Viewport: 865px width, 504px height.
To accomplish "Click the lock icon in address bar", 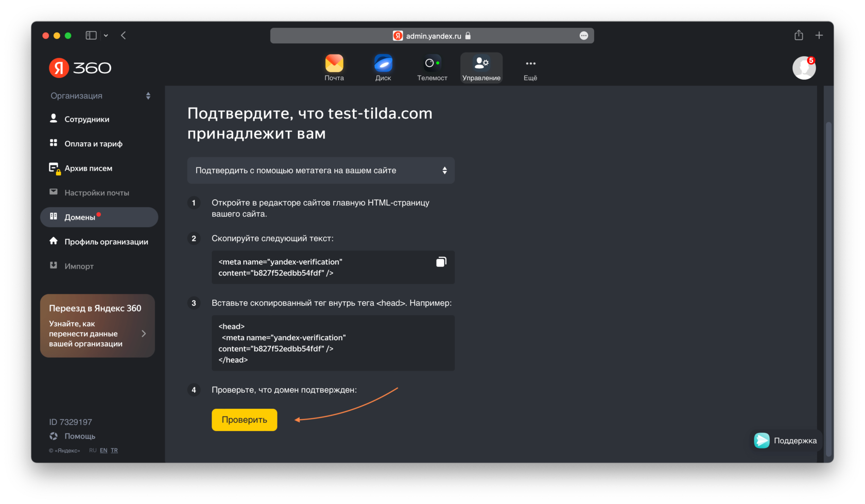I will click(468, 36).
